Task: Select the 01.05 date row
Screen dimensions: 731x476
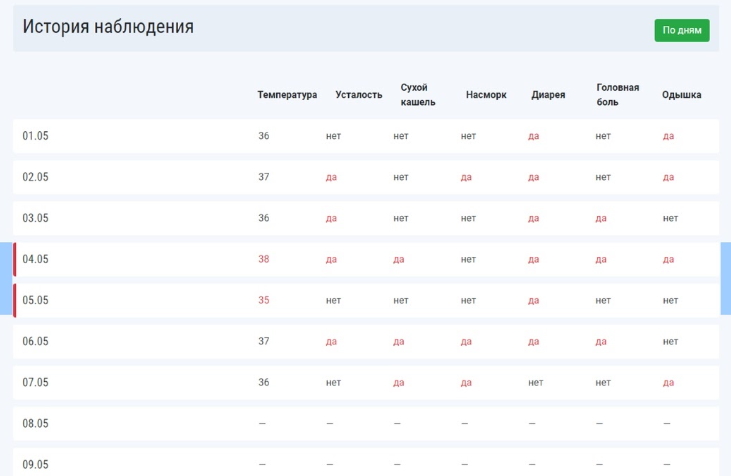Action: coord(36,136)
